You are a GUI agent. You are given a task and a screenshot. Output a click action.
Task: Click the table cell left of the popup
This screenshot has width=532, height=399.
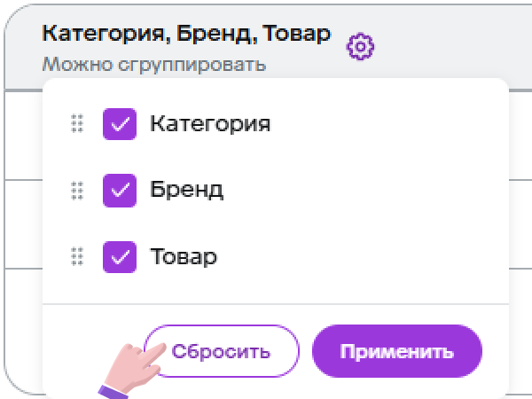pos(23,222)
